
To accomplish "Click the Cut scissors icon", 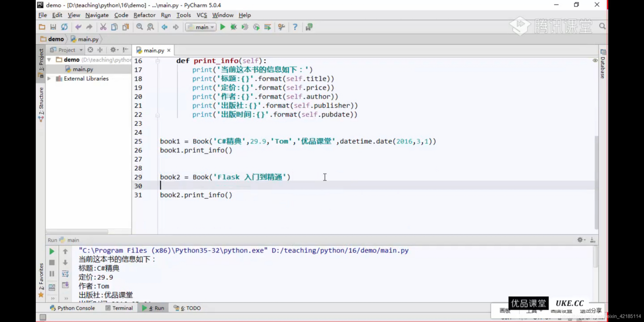I will 103,27.
